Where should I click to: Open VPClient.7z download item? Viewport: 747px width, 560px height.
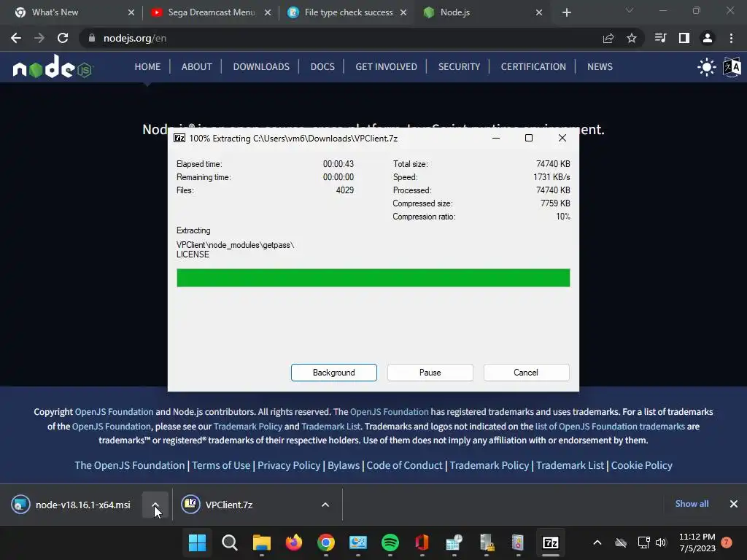click(x=219, y=505)
